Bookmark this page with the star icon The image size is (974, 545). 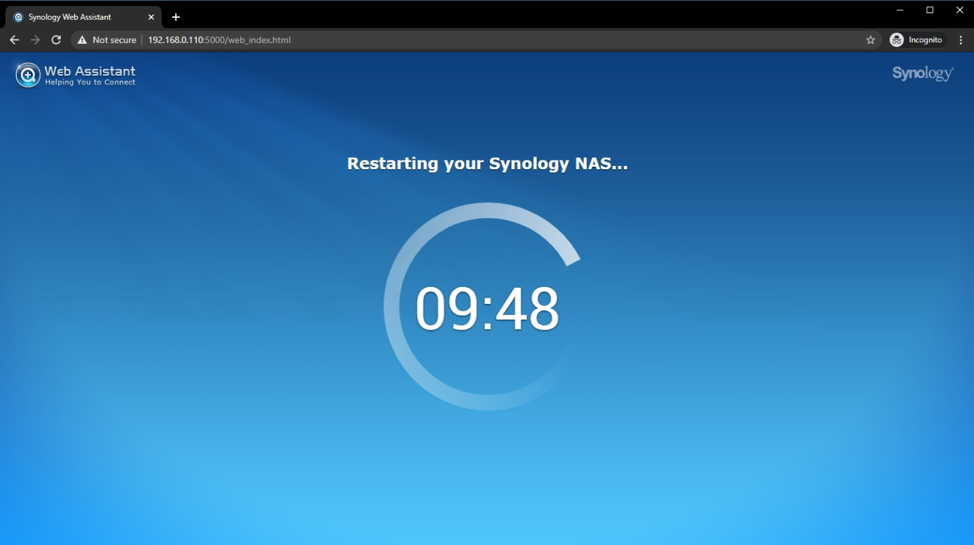tap(870, 40)
